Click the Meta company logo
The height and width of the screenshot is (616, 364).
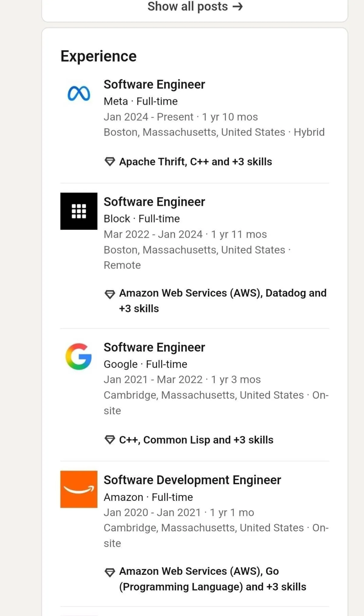point(79,93)
